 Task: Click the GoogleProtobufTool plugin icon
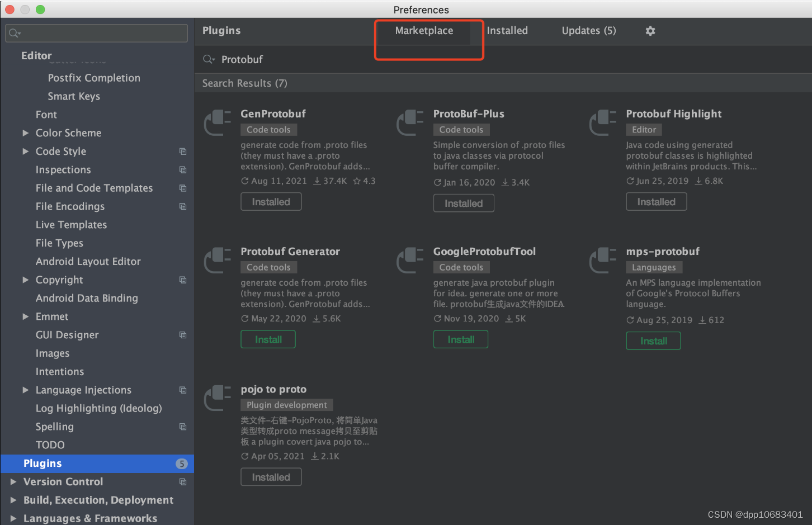(x=410, y=260)
